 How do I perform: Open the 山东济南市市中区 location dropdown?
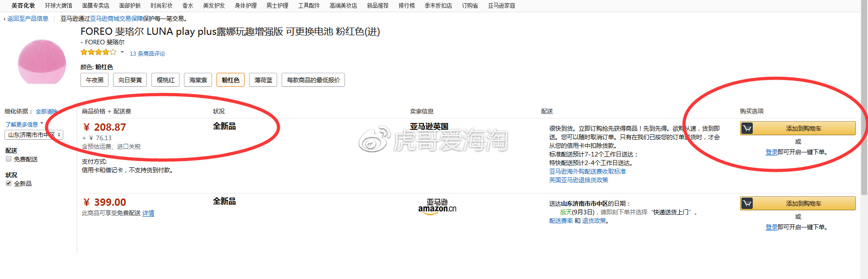[x=34, y=135]
